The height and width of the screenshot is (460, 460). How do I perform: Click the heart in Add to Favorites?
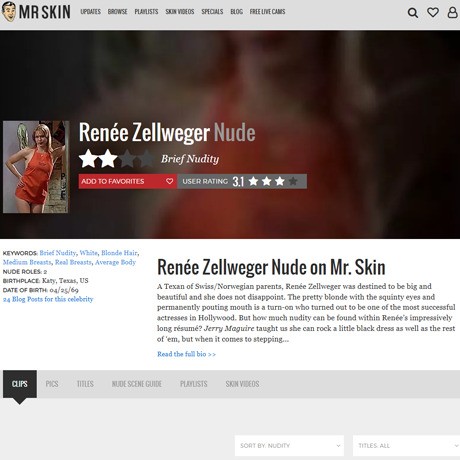169,181
